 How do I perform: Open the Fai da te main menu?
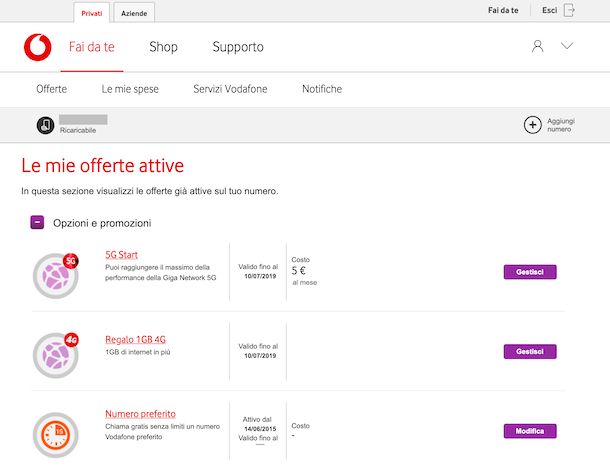[92, 47]
